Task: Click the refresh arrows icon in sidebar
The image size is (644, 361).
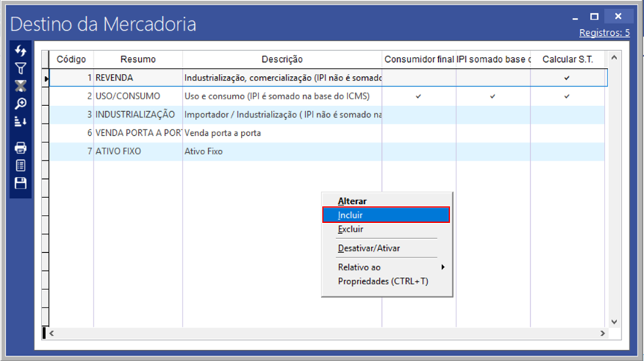Action: click(20, 51)
